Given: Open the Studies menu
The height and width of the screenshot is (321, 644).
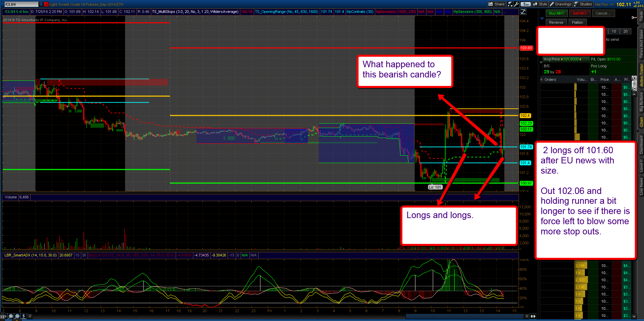Looking at the screenshot, I should pyautogui.click(x=583, y=4).
